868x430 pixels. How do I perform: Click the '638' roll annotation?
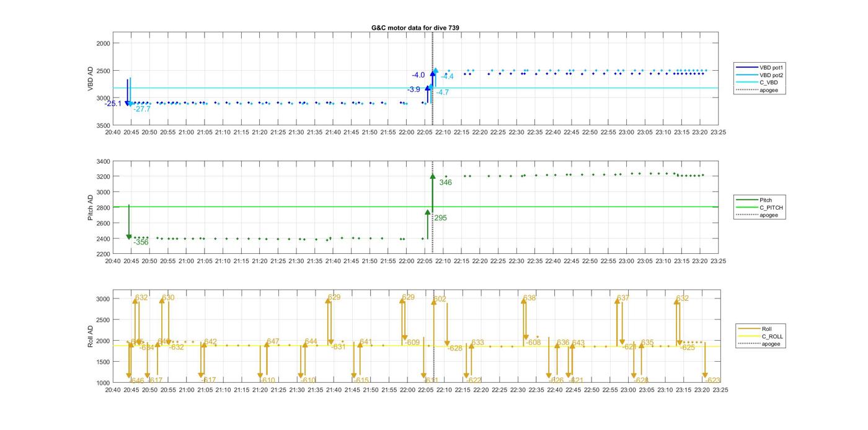click(x=529, y=298)
